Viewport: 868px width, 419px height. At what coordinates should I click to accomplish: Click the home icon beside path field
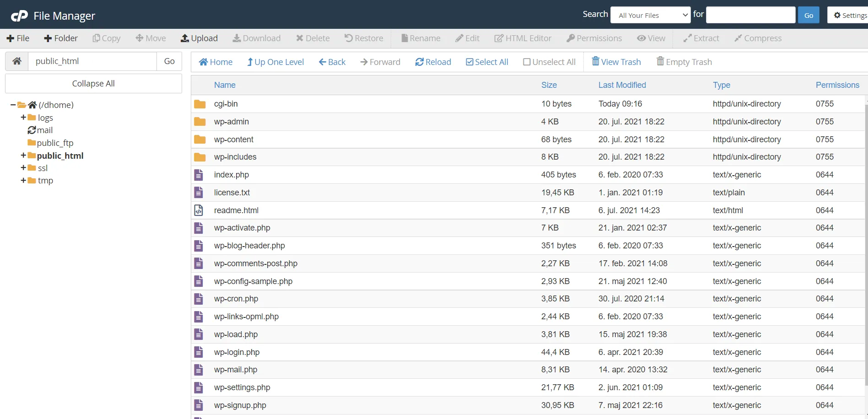(x=17, y=61)
